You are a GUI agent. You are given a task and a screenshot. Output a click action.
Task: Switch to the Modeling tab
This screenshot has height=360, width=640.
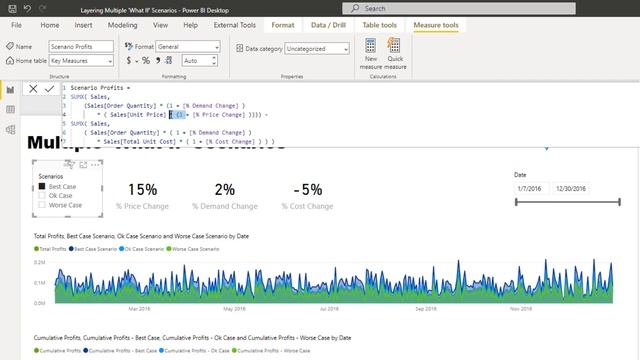click(x=122, y=25)
